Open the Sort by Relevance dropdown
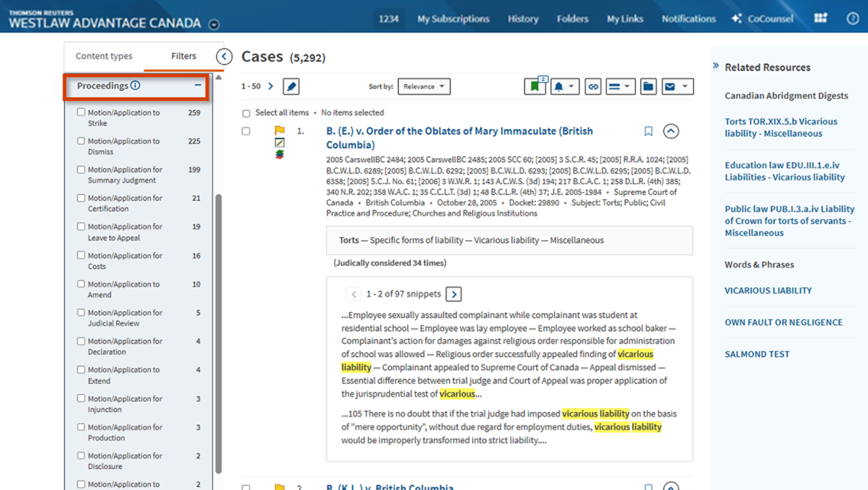The width and height of the screenshot is (868, 490). [x=424, y=87]
